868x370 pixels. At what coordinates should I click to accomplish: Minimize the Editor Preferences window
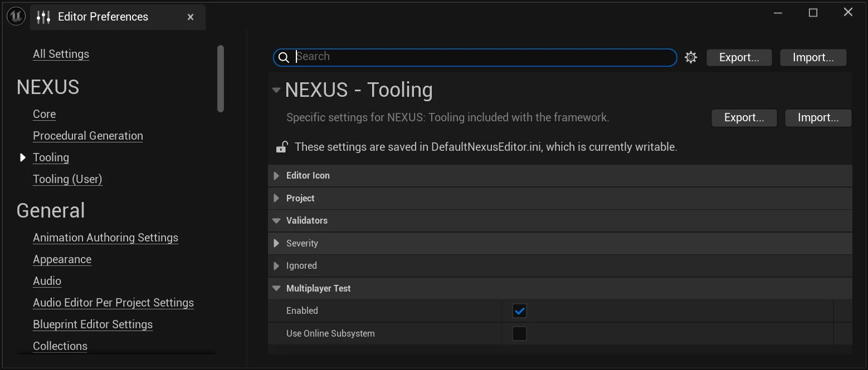pyautogui.click(x=778, y=13)
